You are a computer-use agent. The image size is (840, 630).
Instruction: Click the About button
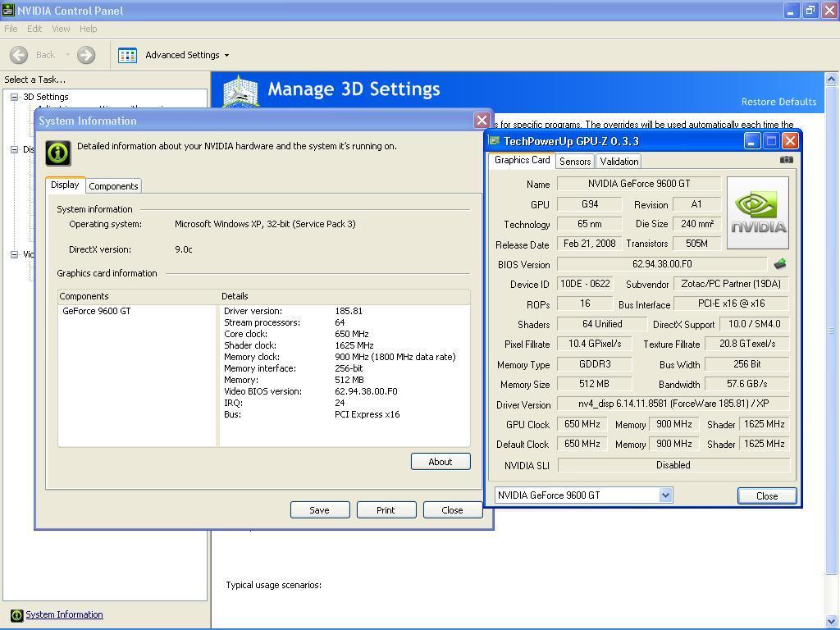click(441, 462)
